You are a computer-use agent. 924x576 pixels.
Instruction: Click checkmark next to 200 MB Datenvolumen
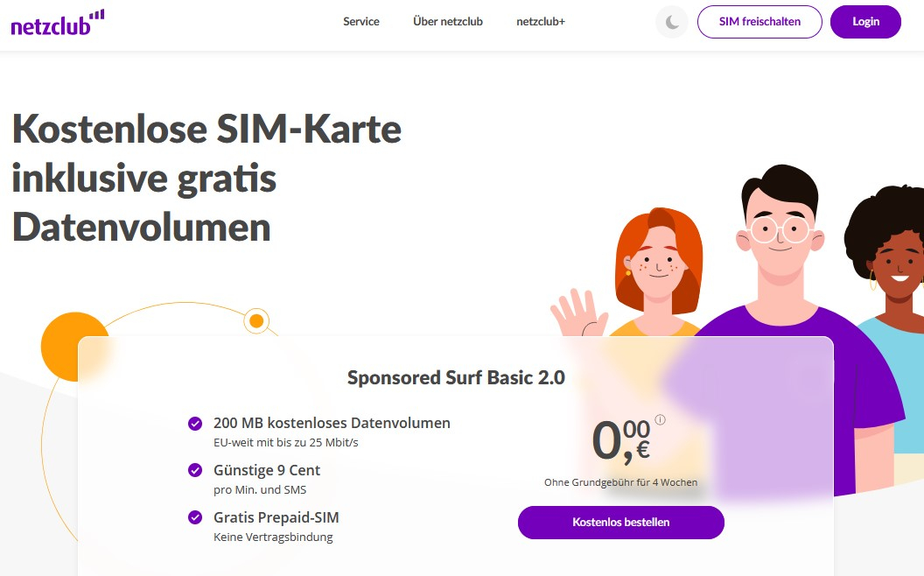coord(195,424)
